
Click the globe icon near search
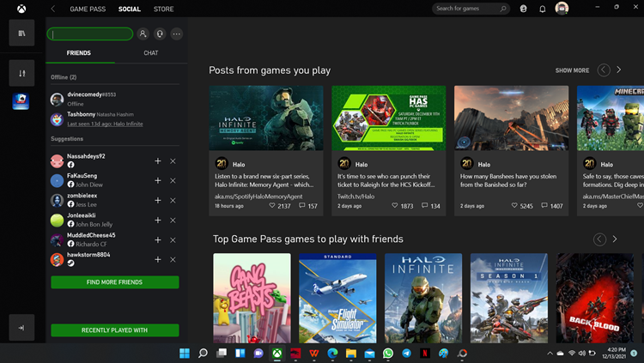click(x=523, y=9)
